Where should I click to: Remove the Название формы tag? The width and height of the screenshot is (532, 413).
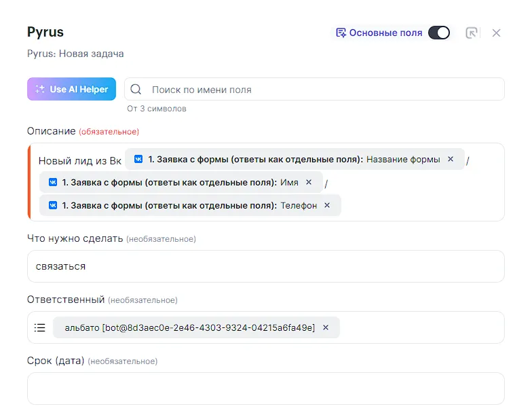click(450, 160)
